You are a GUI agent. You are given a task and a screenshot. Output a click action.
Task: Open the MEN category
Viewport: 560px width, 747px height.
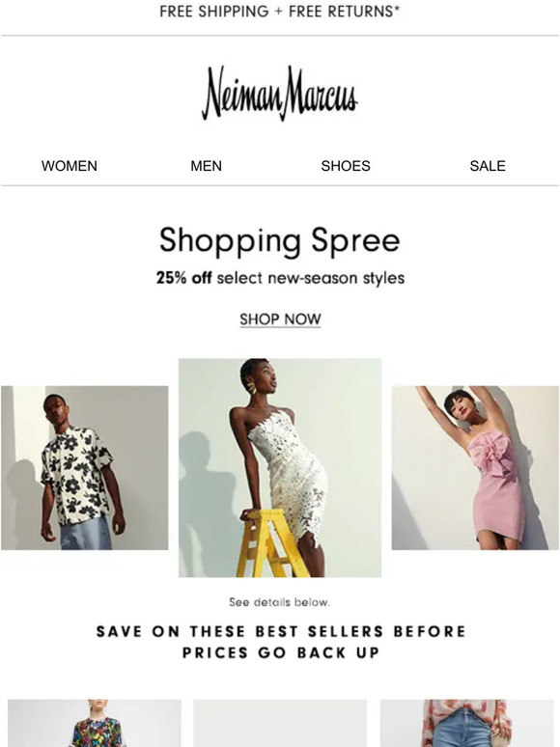(206, 166)
